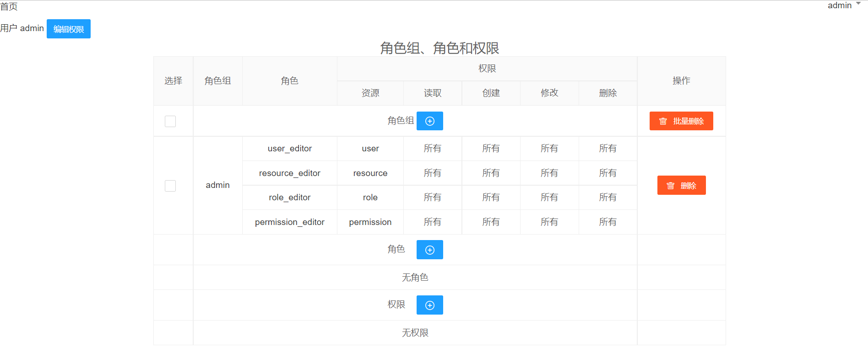Click user_editor row 读取 value 所有
Image resolution: width=868 pixels, height=353 pixels.
(433, 149)
